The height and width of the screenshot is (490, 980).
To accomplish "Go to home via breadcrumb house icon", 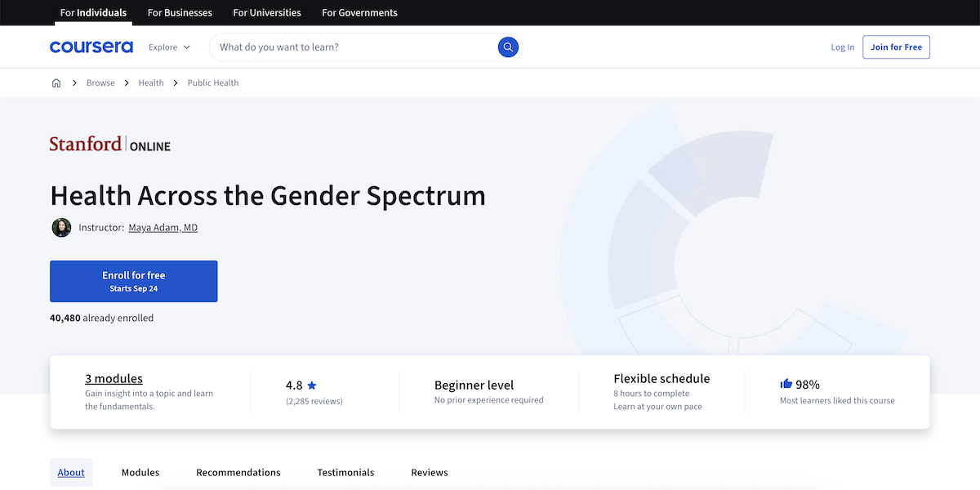I will 56,82.
